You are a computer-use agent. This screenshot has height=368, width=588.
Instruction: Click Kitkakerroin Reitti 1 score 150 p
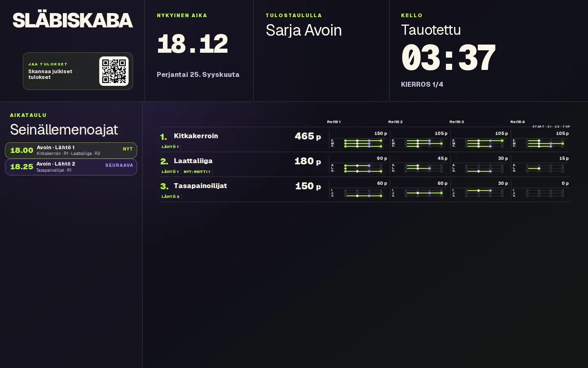(x=381, y=133)
